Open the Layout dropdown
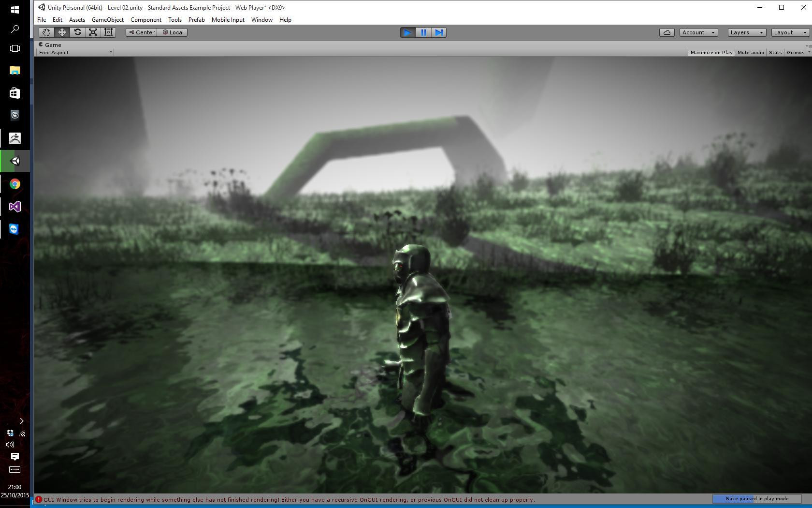 790,32
